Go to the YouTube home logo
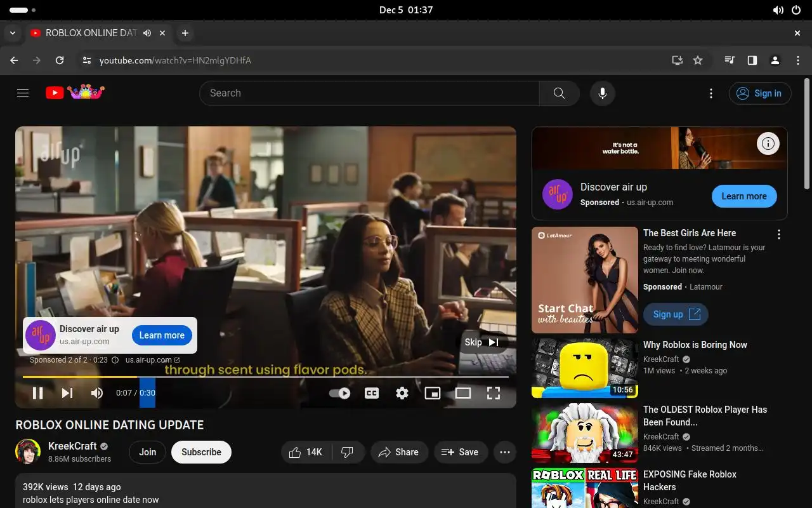This screenshot has height=508, width=812. pyautogui.click(x=75, y=93)
